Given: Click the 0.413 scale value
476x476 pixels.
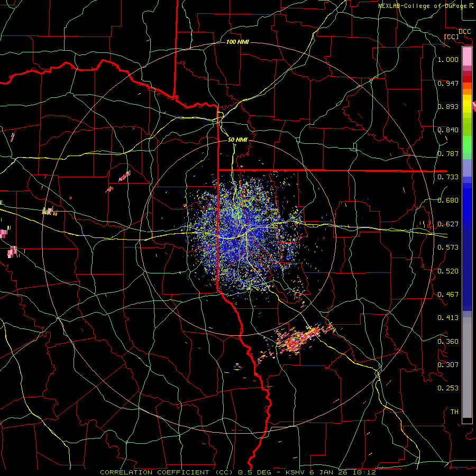Looking at the screenshot, I should pos(448,318).
